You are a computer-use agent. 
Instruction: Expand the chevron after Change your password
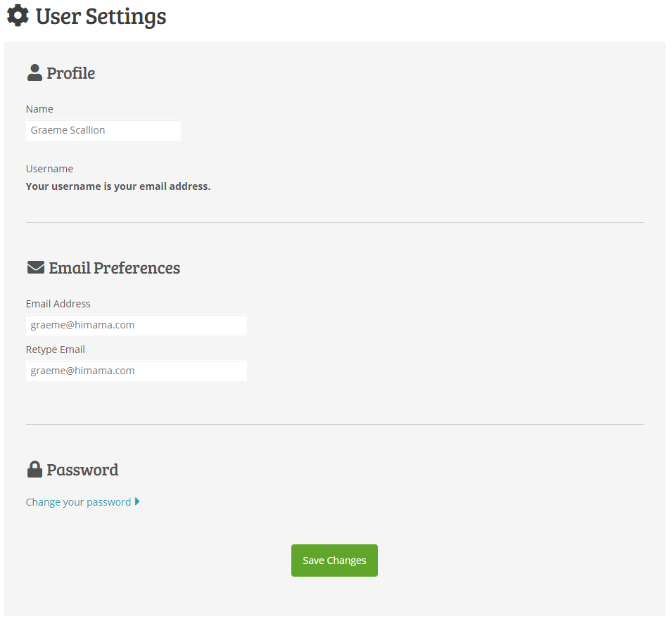[x=138, y=501]
